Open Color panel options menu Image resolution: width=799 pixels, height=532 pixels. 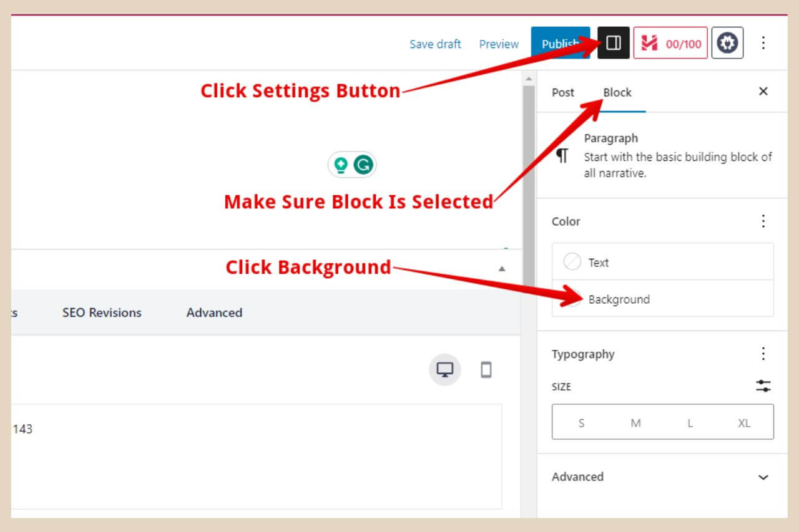point(763,221)
